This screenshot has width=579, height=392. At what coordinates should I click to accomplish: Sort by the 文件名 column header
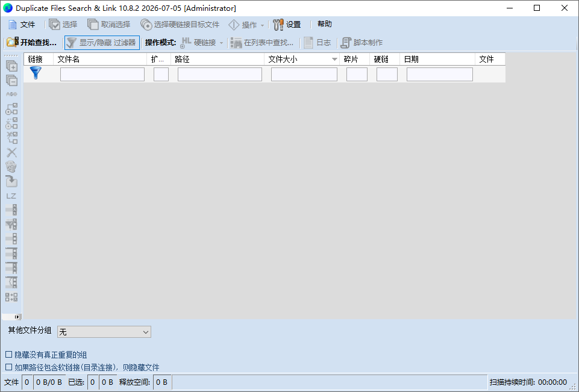click(x=100, y=59)
